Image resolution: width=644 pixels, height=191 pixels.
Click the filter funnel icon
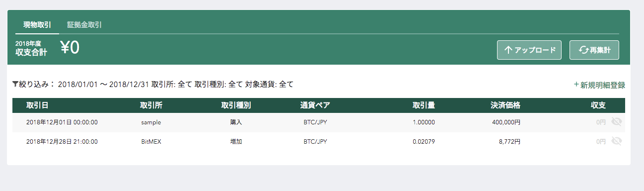point(15,84)
